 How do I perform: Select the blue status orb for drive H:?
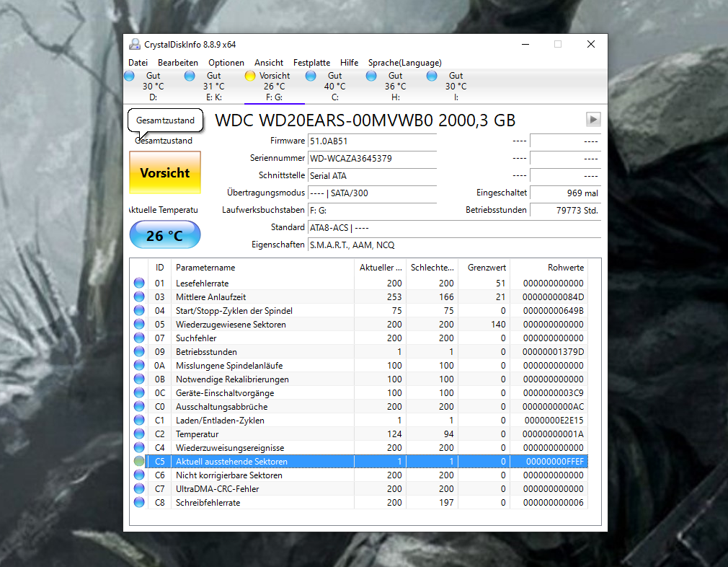point(371,76)
